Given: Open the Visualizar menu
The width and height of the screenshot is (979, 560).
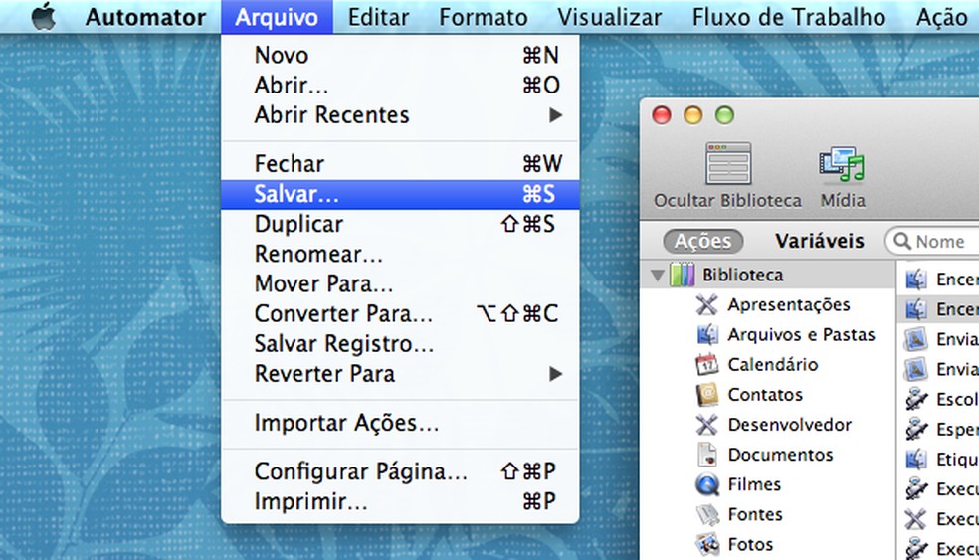Looking at the screenshot, I should pyautogui.click(x=609, y=17).
